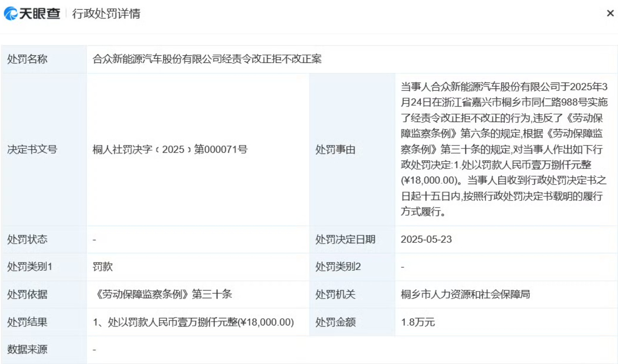Image resolution: width=618 pixels, height=364 pixels.
Task: Click the 处罚事由 reason paragraph
Action: (504, 149)
